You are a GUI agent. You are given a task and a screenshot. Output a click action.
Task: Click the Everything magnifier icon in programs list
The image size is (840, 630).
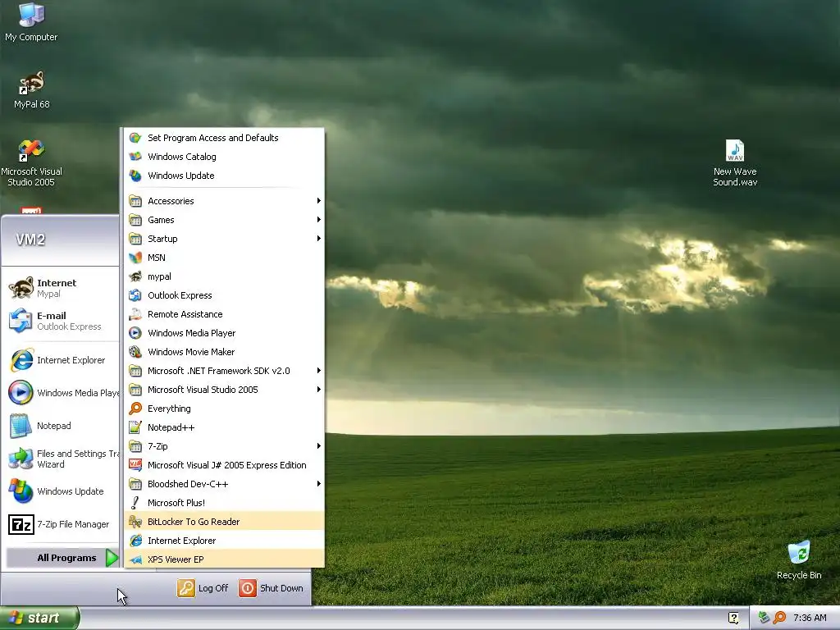[135, 409]
